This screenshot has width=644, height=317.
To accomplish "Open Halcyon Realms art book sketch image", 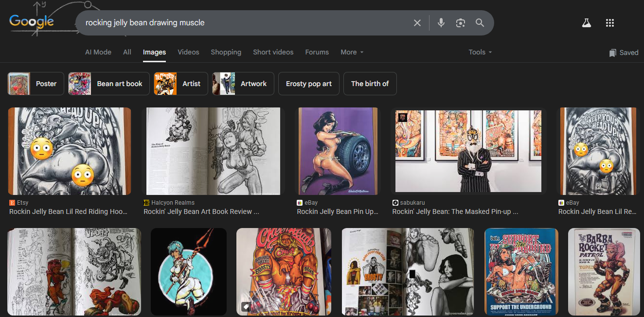I will tap(213, 151).
